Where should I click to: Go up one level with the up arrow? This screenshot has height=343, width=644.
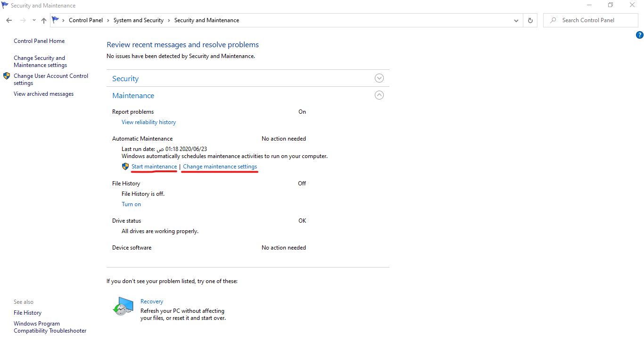44,20
